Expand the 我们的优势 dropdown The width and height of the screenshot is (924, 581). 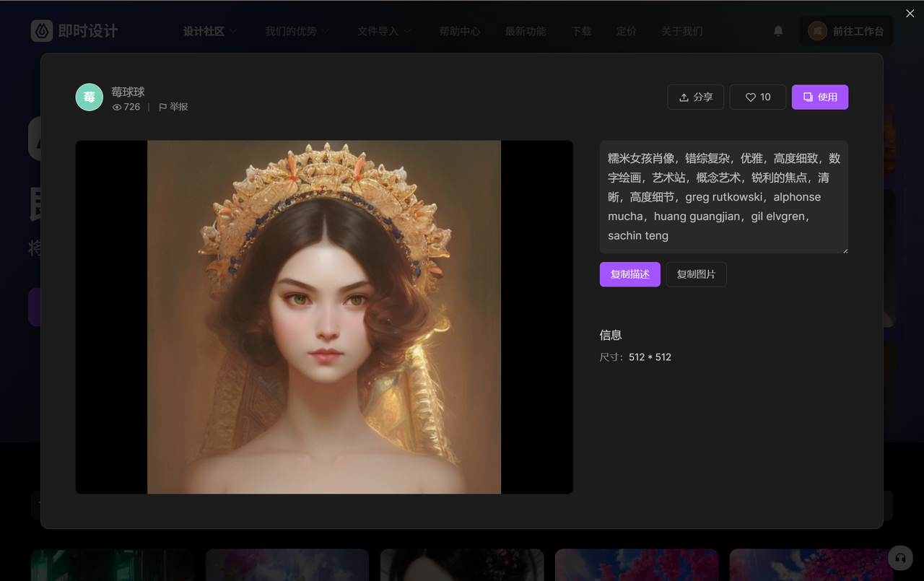pos(297,31)
